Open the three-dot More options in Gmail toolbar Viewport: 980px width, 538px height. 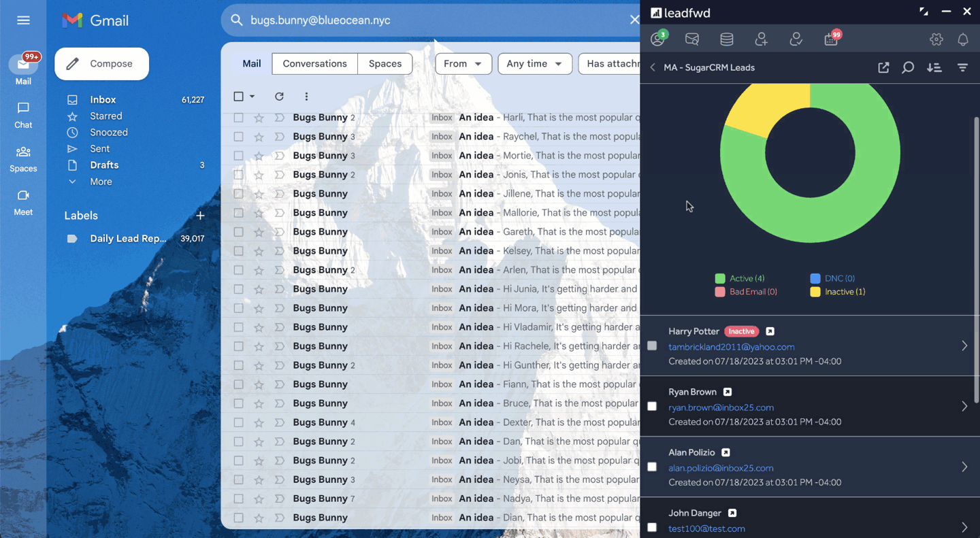pyautogui.click(x=306, y=97)
